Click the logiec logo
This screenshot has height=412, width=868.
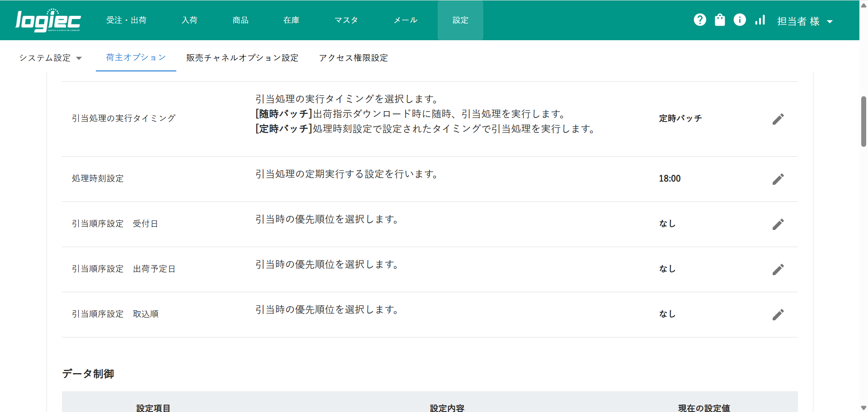[48, 20]
